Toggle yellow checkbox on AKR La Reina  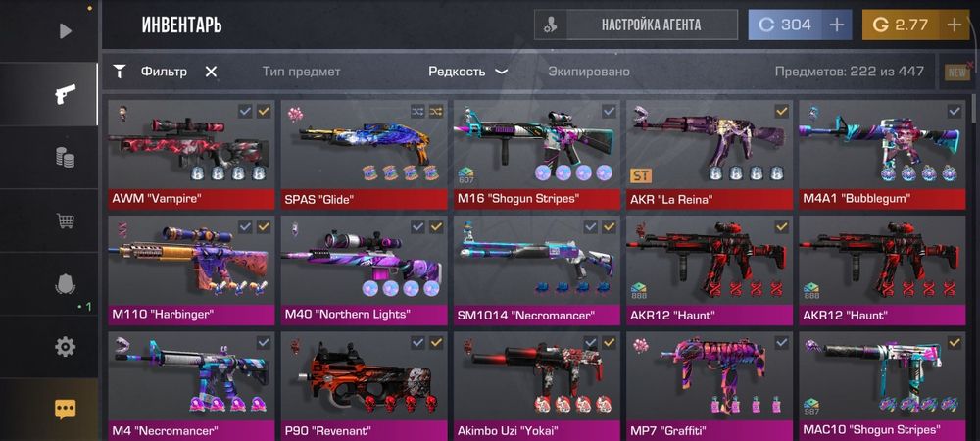click(781, 111)
